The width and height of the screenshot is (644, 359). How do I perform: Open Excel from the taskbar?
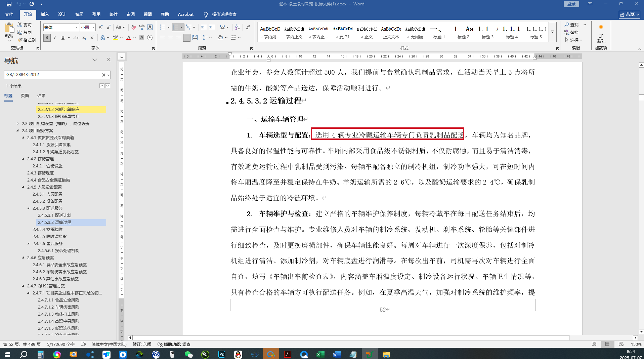coord(320,354)
